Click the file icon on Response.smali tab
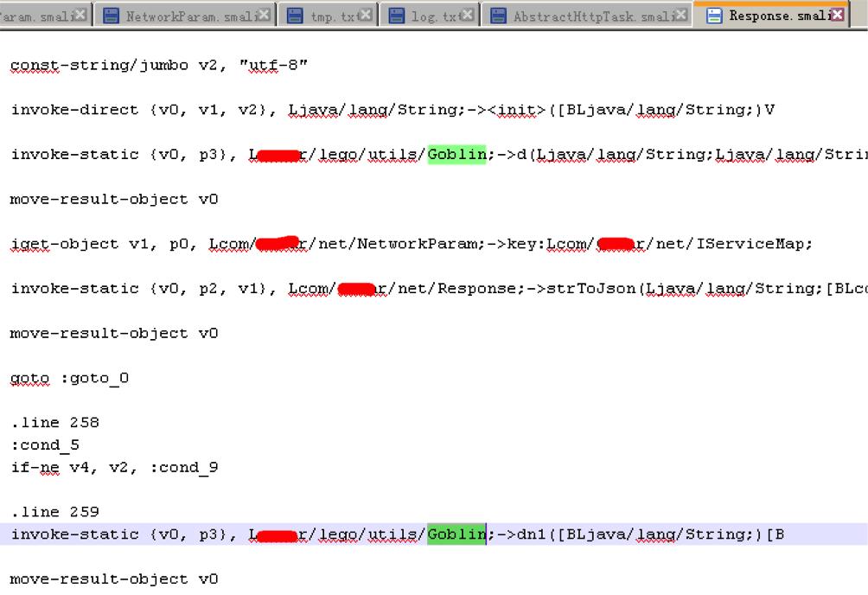Viewport: 868px width, 595px height. (714, 16)
